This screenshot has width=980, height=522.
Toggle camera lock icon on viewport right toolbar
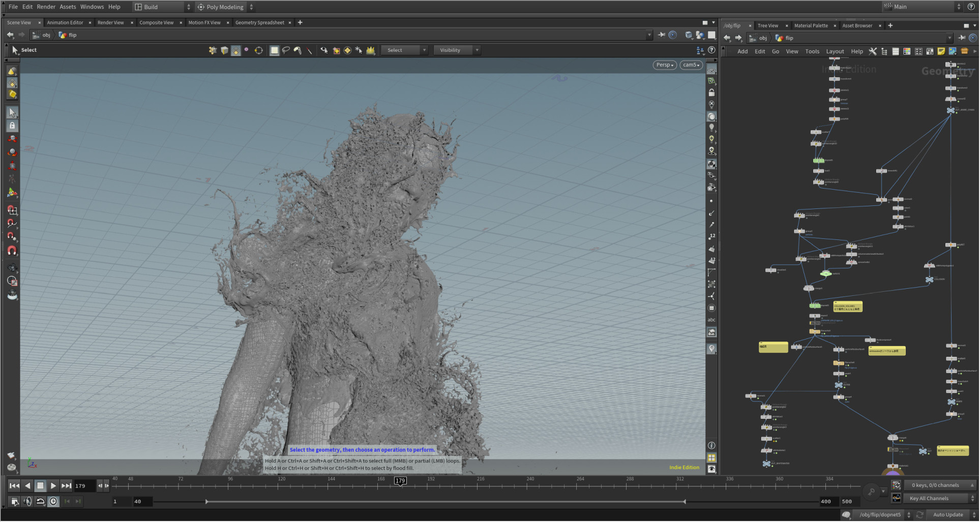711,93
